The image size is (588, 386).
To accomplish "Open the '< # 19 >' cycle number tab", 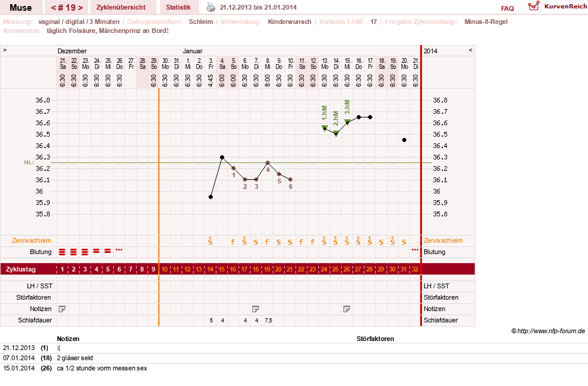I will pos(67,8).
